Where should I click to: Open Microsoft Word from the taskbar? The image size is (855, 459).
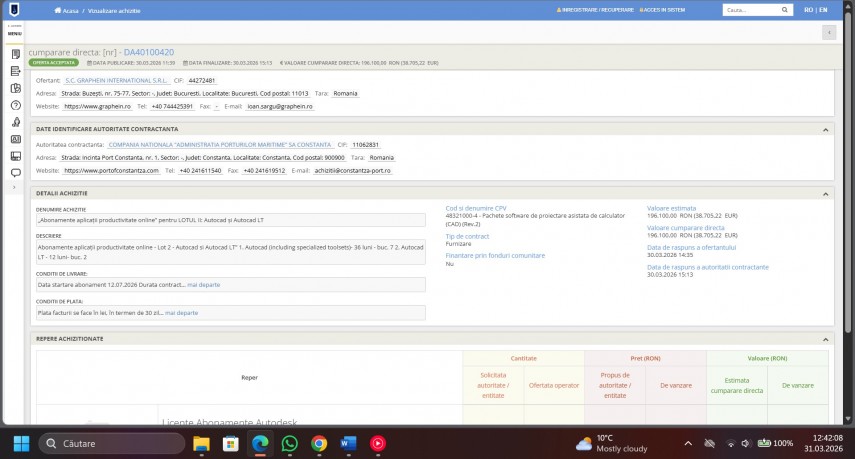click(348, 443)
